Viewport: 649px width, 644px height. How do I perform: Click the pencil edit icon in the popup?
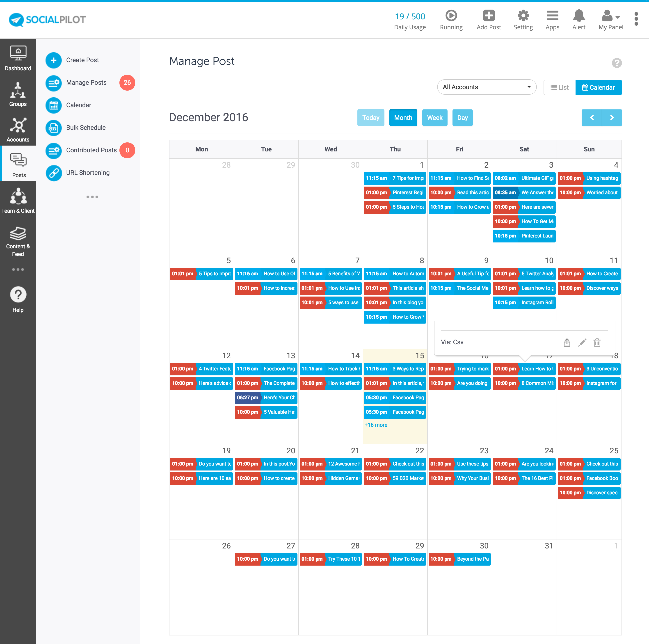582,342
